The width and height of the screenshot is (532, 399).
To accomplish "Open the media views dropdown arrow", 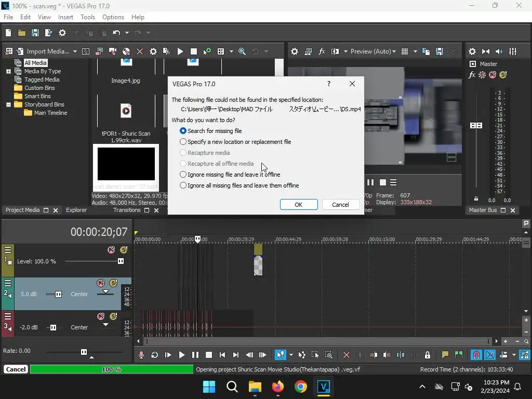I will (231, 51).
